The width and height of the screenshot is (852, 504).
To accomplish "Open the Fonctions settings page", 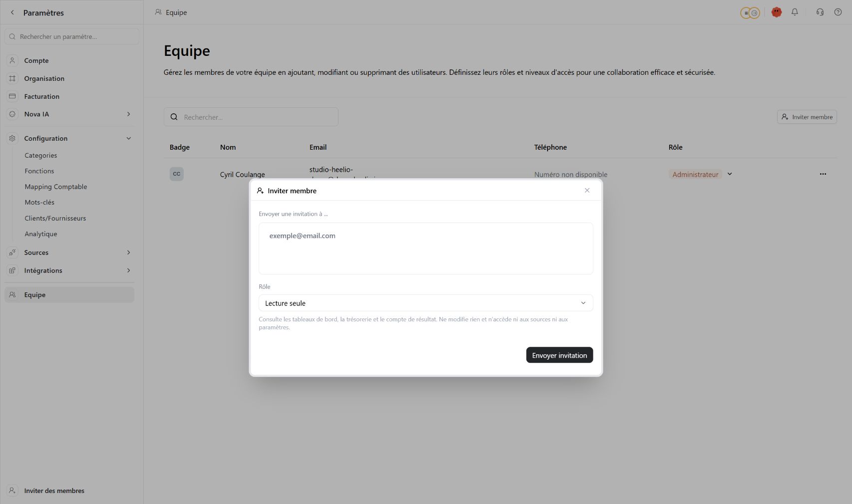I will click(x=39, y=171).
